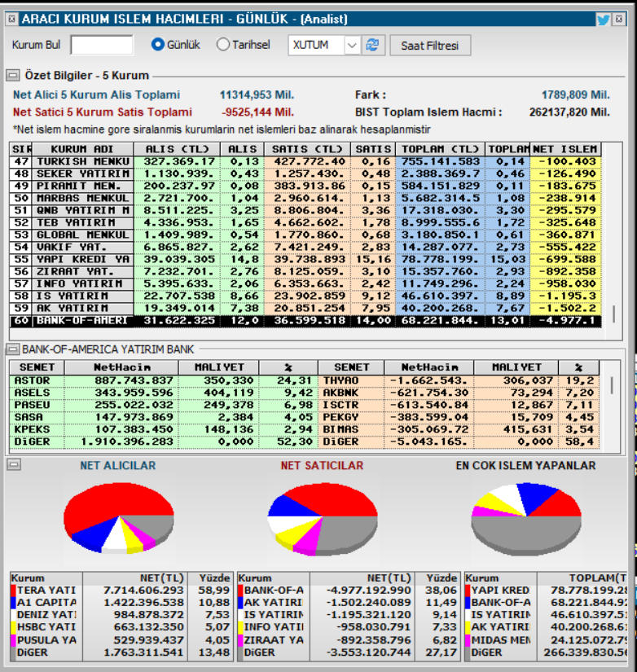
Task: Sort by ALIS (TL) column header
Action: pyautogui.click(x=177, y=149)
